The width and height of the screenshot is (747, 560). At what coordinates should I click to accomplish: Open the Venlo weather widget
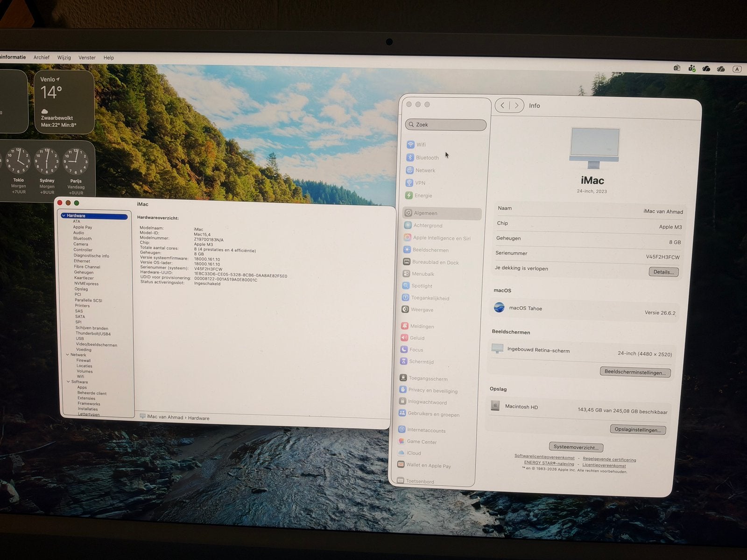click(64, 102)
